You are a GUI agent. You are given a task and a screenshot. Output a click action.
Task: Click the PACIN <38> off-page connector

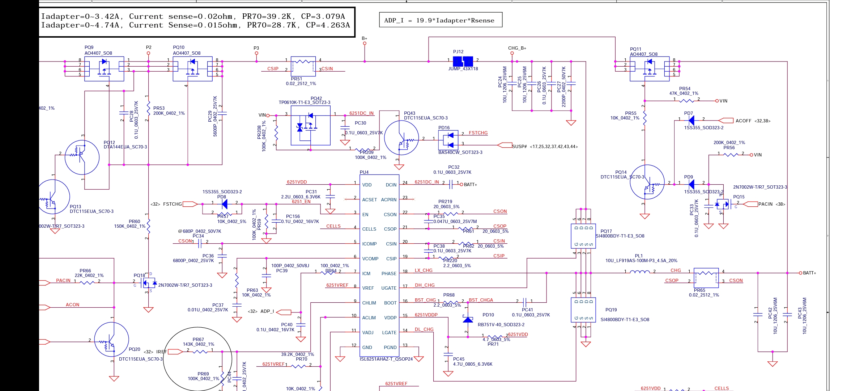[750, 204]
